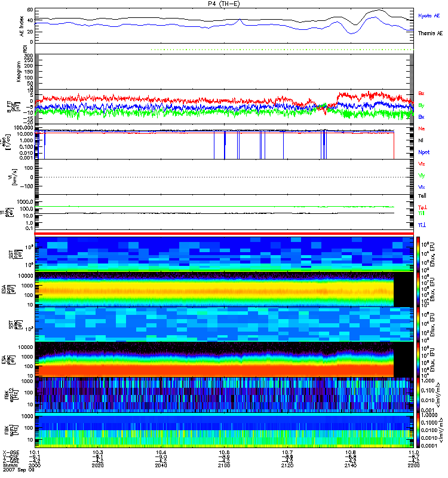Screen dimensions: 448x478
Task: Select the Kyoto AE legend label
Action: [429, 16]
